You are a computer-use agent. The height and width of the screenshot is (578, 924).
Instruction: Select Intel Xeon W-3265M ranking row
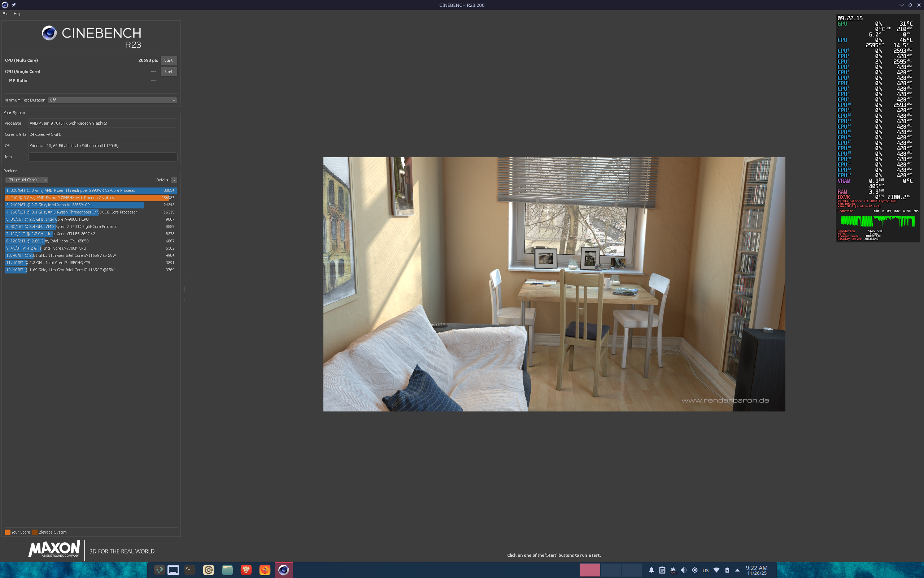91,205
